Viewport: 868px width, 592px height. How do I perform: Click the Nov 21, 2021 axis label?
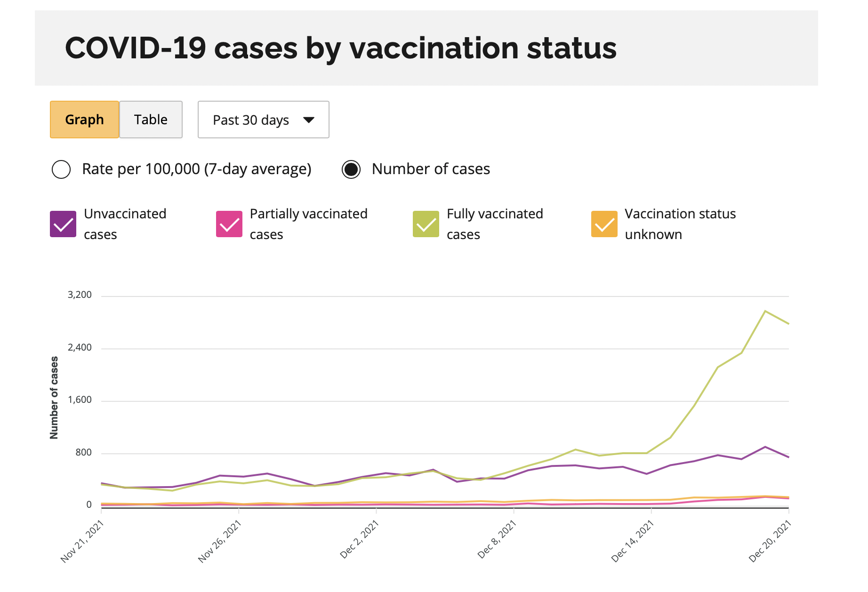(82, 541)
